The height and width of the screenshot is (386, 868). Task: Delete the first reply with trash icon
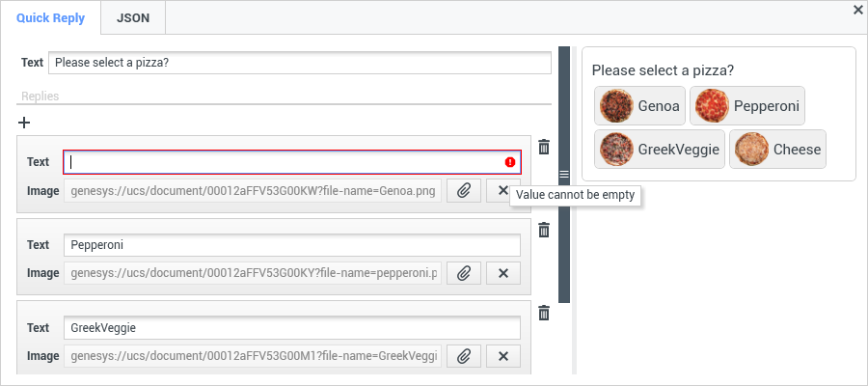pos(544,147)
